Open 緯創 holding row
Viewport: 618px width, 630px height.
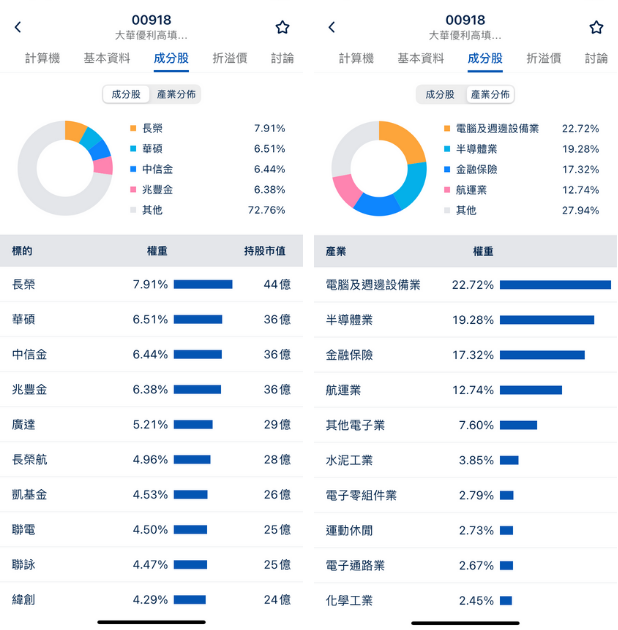pos(151,599)
